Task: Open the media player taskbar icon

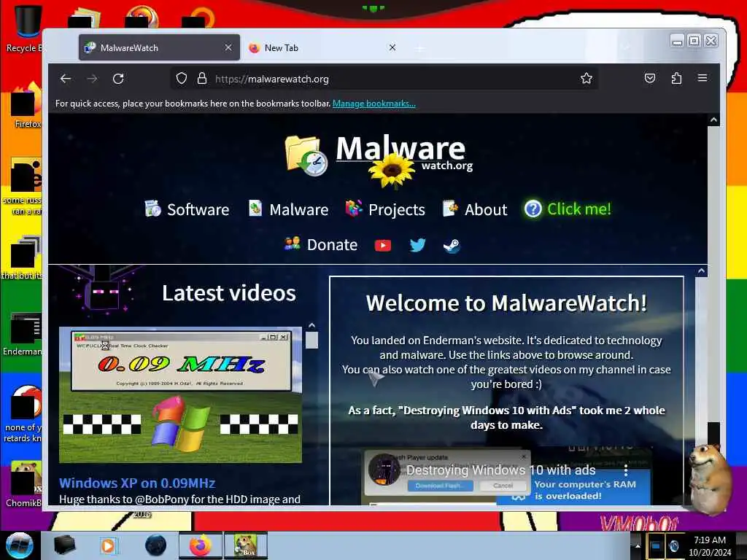Action: [x=108, y=545]
